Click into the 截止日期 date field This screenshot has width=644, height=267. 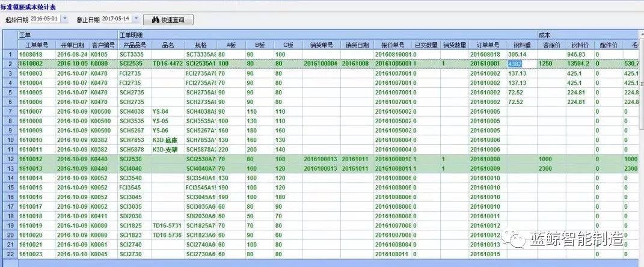pos(115,19)
